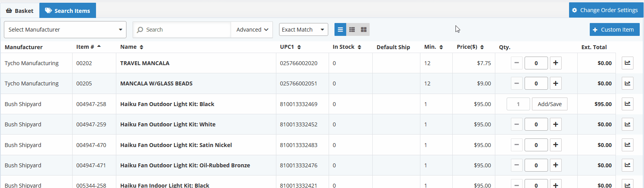Open the Select Manufacturer dropdown
Viewport: 644px width, 188px height.
click(x=65, y=30)
